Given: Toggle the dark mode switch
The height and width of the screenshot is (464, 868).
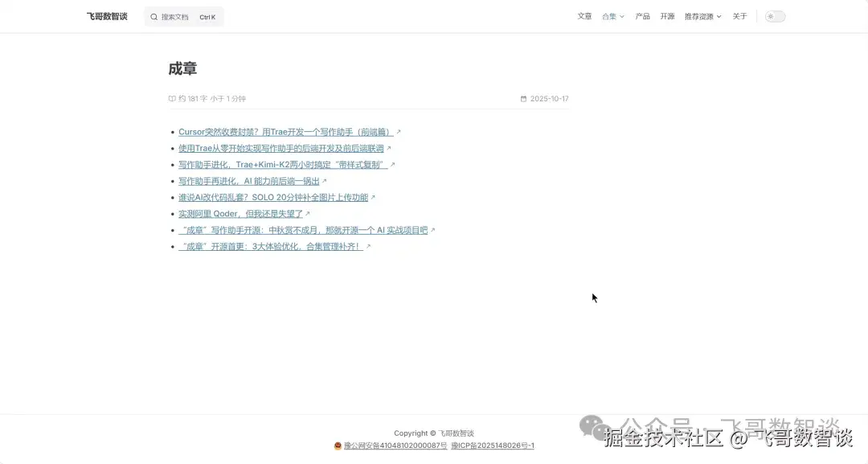Looking at the screenshot, I should point(775,17).
